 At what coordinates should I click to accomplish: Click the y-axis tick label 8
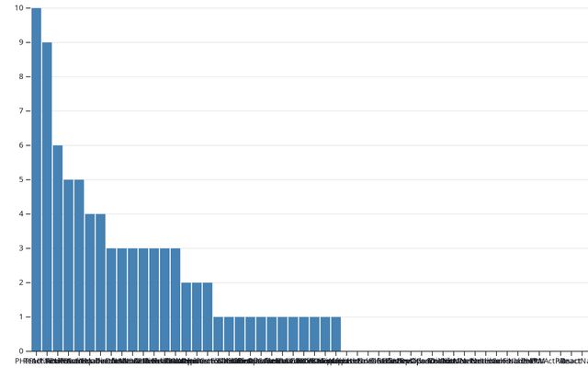[x=22, y=76]
